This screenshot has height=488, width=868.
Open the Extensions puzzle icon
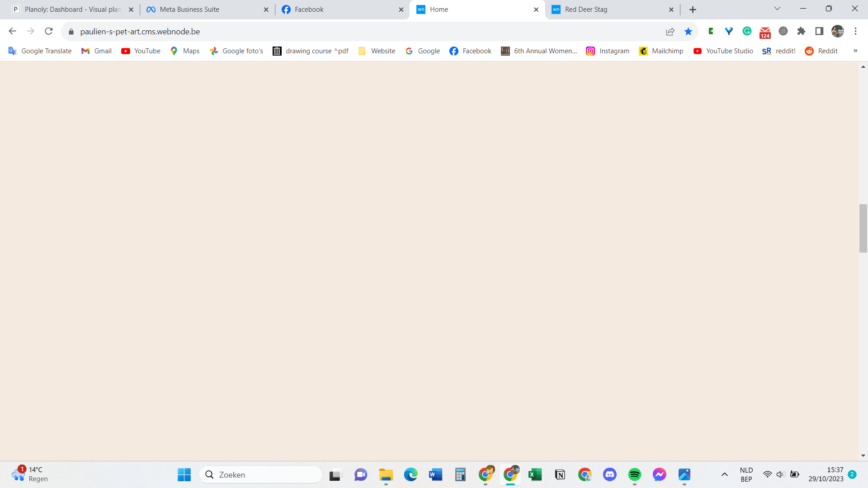pos(801,31)
